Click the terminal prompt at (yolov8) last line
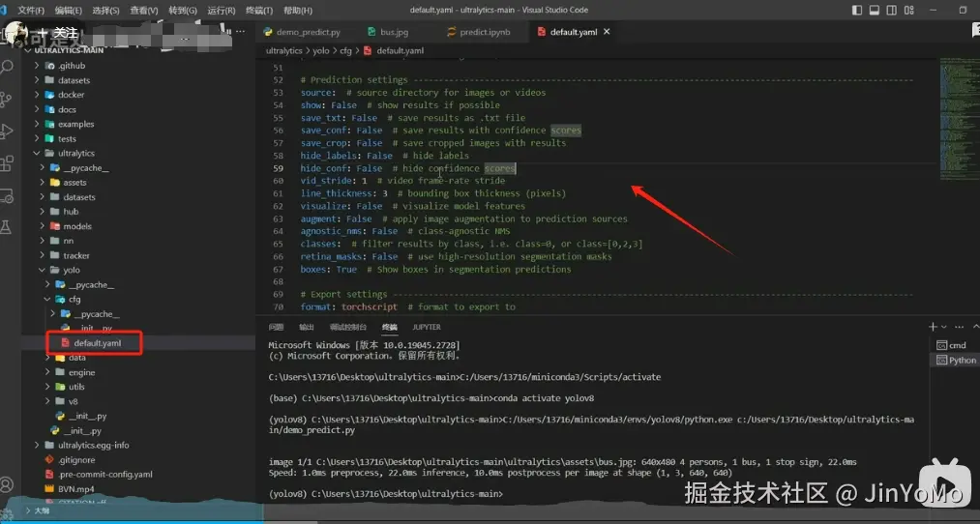This screenshot has height=524, width=980. pos(385,493)
